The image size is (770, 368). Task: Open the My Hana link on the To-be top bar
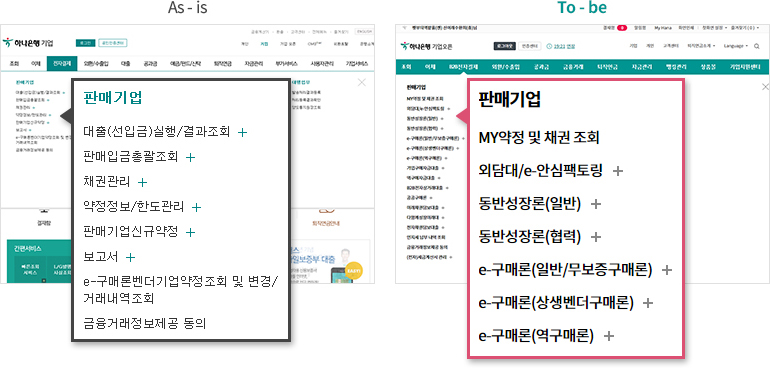click(663, 28)
